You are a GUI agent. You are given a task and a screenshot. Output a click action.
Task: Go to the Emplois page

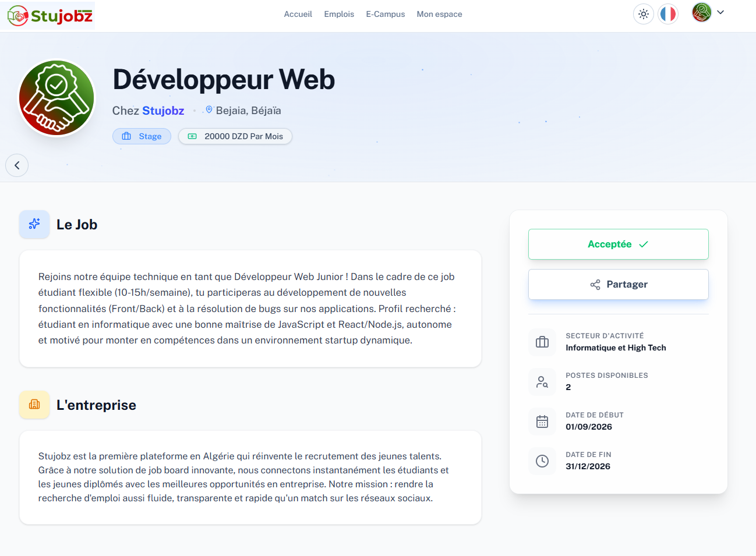pyautogui.click(x=339, y=14)
